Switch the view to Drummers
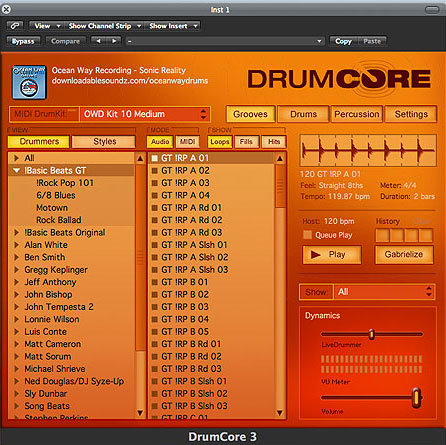Screen dimensions: 446x445 39,141
